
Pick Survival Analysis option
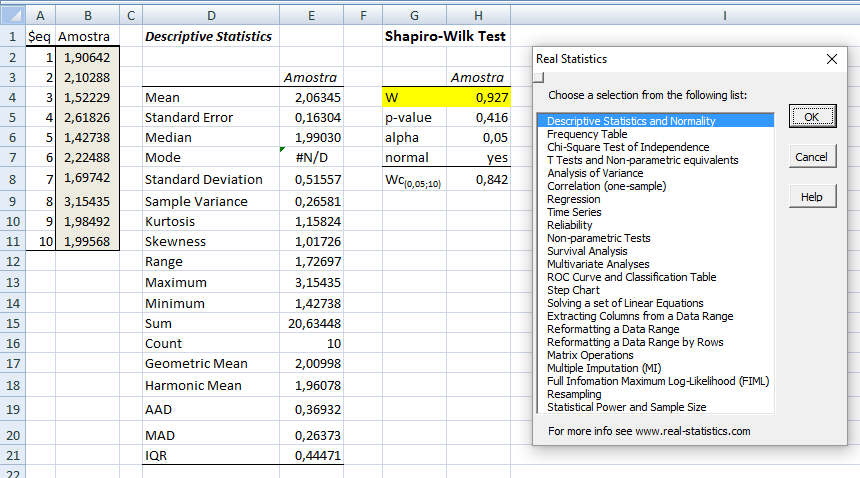pyautogui.click(x=655, y=252)
